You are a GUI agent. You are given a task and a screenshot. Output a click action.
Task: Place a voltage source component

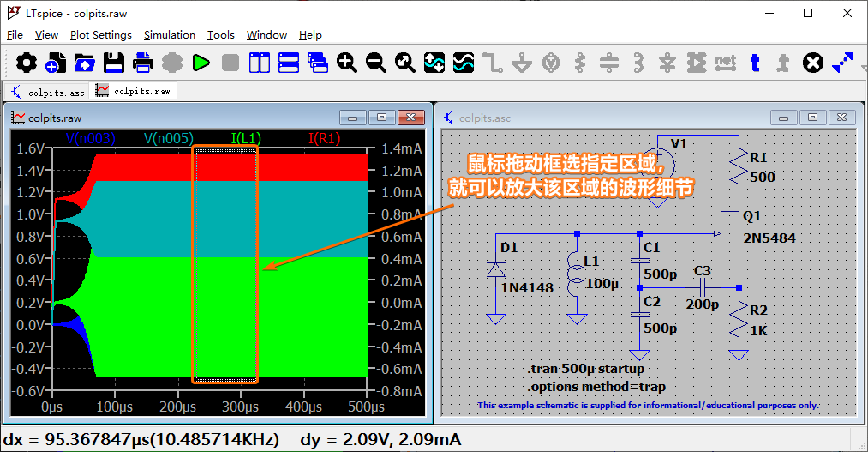pos(551,63)
